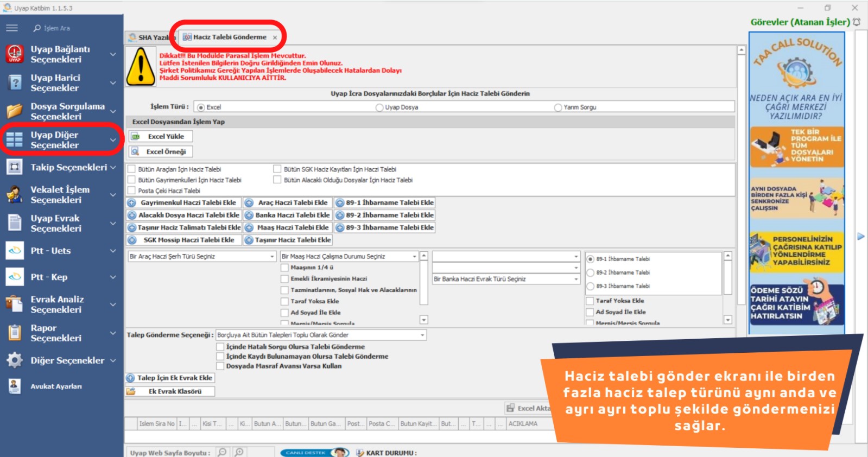The width and height of the screenshot is (868, 457).
Task: Open Avukat Ayarları icon
Action: (x=15, y=386)
